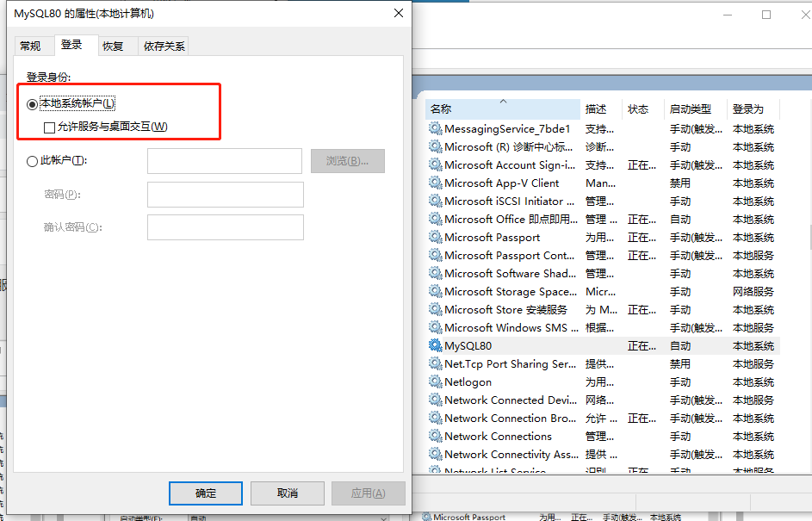Click the Network Connectivity Assistant gear icon
The height and width of the screenshot is (521, 812).
pos(433,454)
